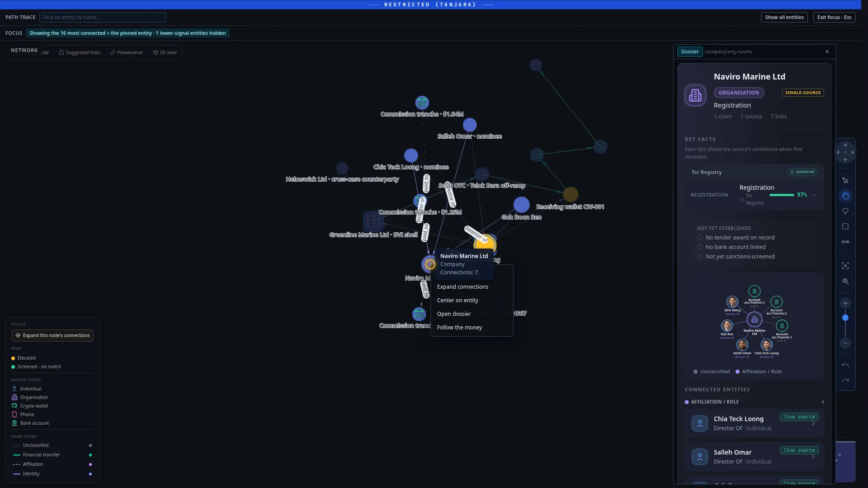This screenshot has height=488, width=868.
Task: Toggle Affiliation / Role in mini-graph legend
Action: tap(759, 372)
